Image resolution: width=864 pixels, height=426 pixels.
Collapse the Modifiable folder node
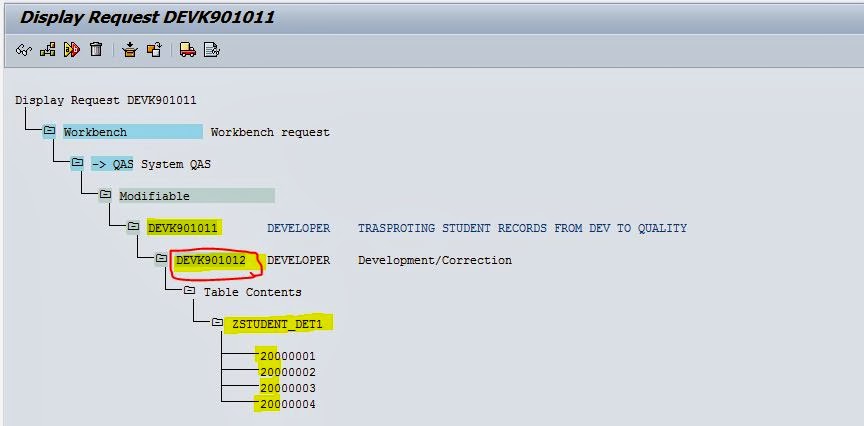pyautogui.click(x=105, y=195)
